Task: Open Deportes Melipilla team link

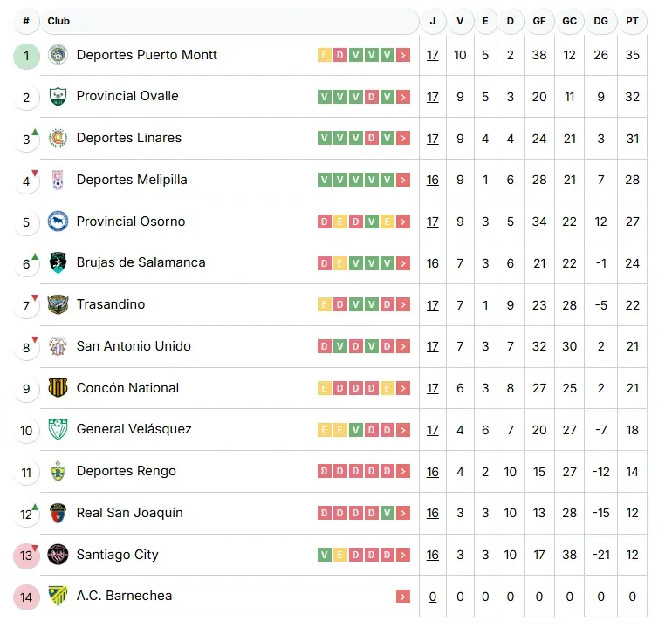Action: pyautogui.click(x=132, y=180)
